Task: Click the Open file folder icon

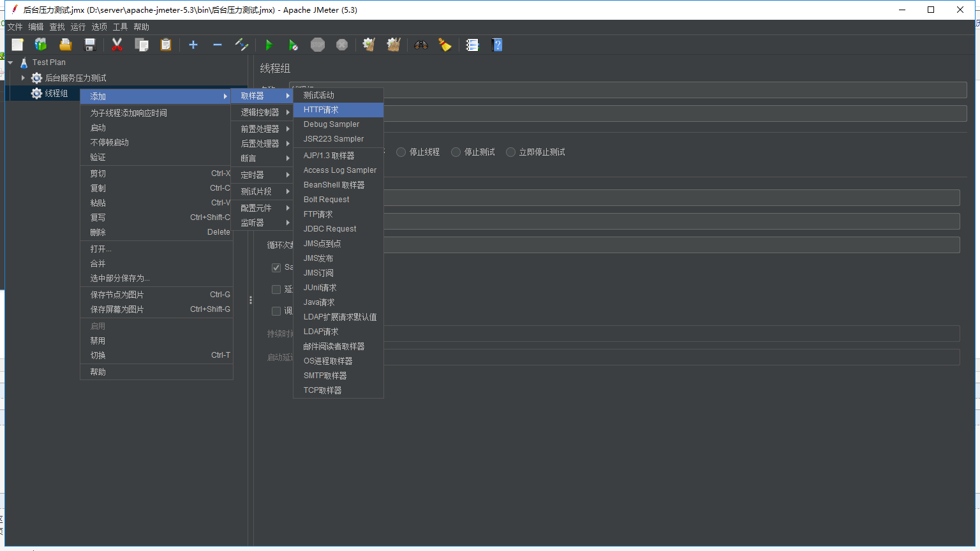Action: pos(65,45)
